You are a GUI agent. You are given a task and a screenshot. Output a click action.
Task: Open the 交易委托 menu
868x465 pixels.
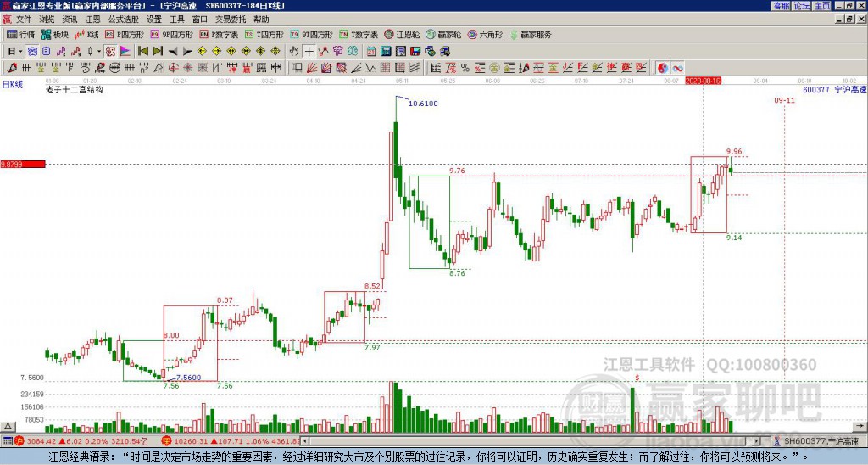231,20
